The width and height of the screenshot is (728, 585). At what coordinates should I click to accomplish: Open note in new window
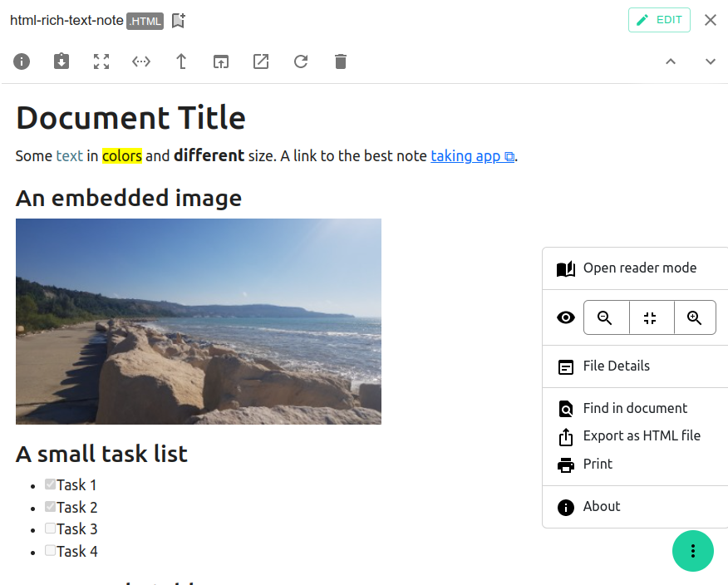(221, 61)
